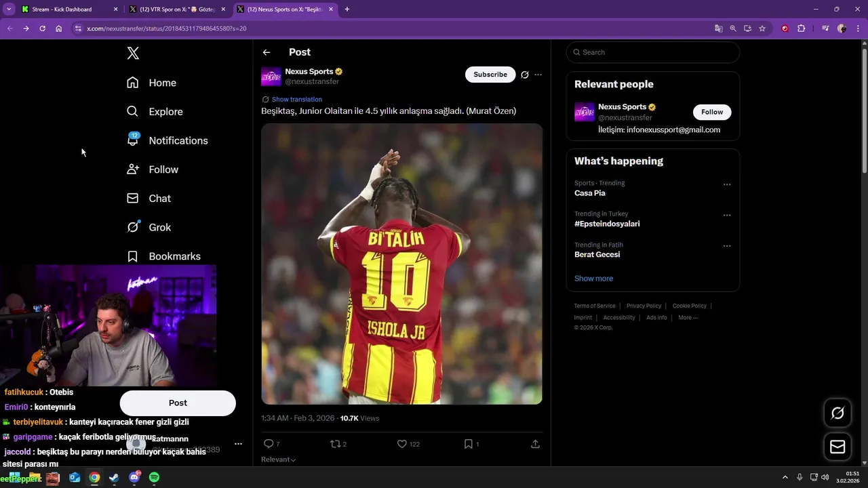Viewport: 868px width, 488px height.
Task: Follow Nexus Sports in Relevant people
Action: (712, 112)
